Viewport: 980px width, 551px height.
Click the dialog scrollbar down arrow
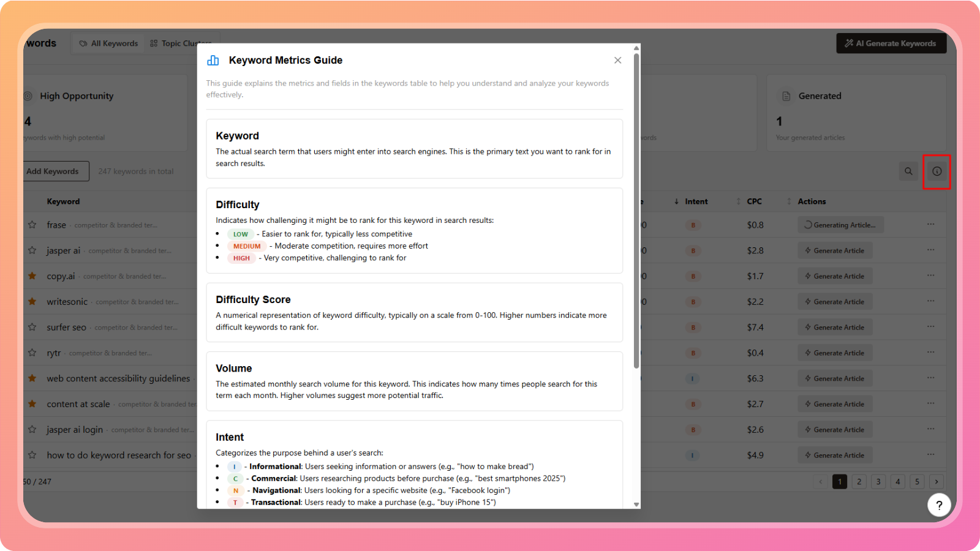tap(636, 504)
